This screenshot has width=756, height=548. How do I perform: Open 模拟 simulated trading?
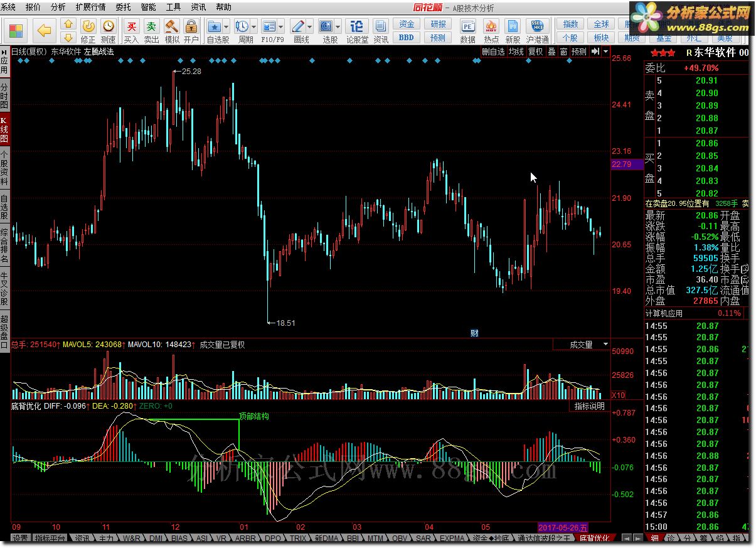[x=171, y=31]
